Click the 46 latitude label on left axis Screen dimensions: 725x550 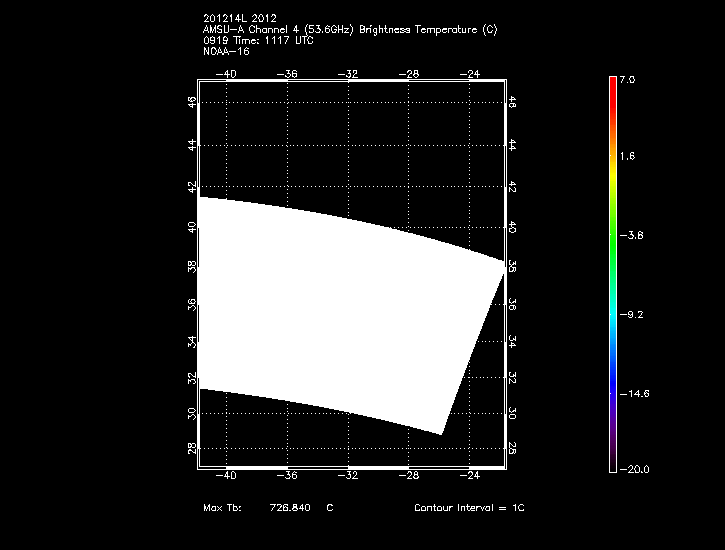coord(191,102)
